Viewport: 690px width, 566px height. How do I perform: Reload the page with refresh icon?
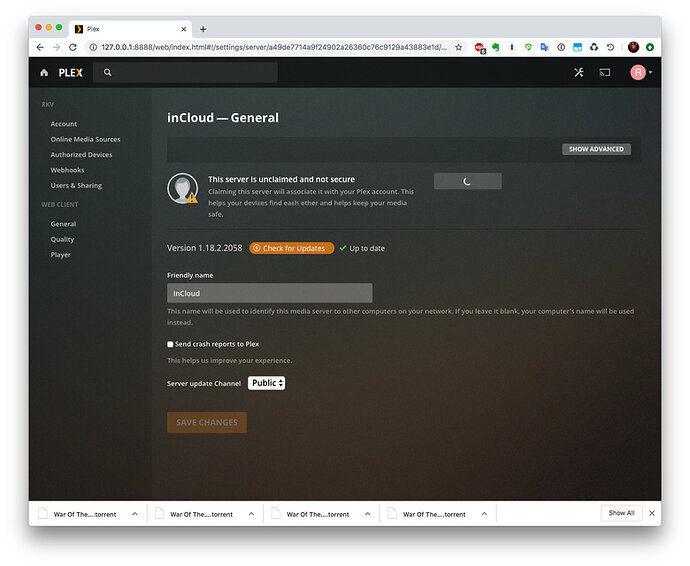(73, 47)
